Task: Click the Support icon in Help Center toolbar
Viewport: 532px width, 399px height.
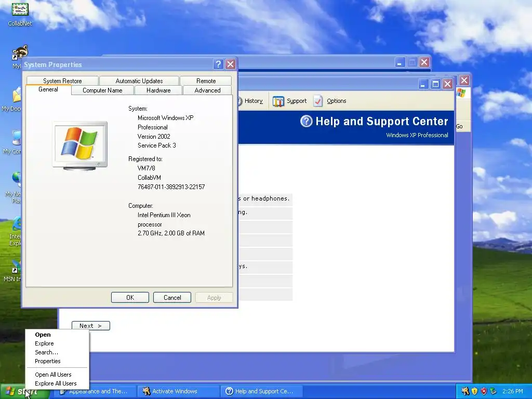Action: pos(278,101)
